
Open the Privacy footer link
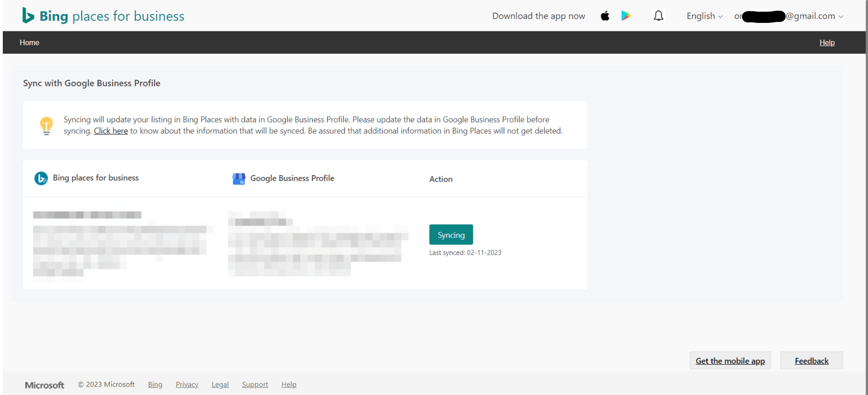(187, 384)
